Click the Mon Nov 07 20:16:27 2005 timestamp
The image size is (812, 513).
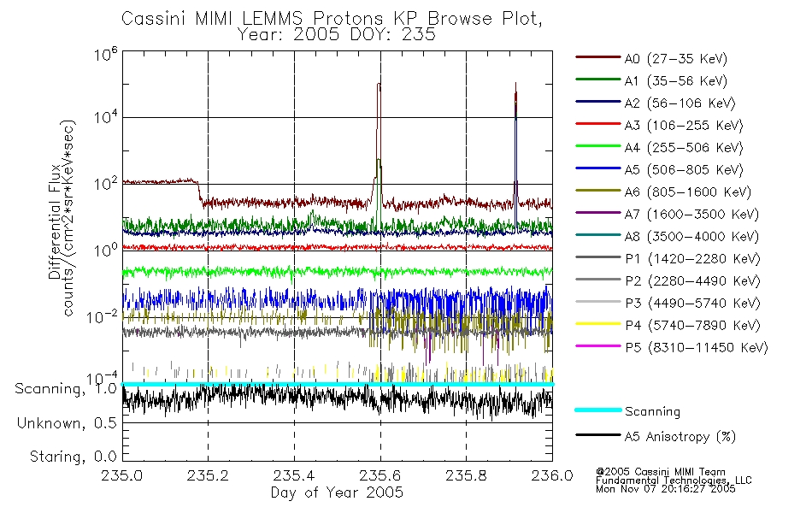click(x=666, y=489)
